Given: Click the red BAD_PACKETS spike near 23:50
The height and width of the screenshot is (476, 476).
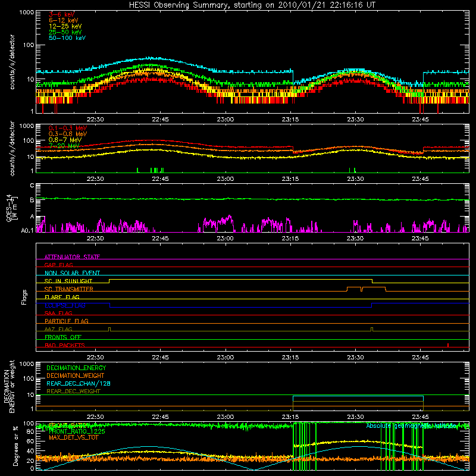Looking at the screenshot, I should pos(448,345).
